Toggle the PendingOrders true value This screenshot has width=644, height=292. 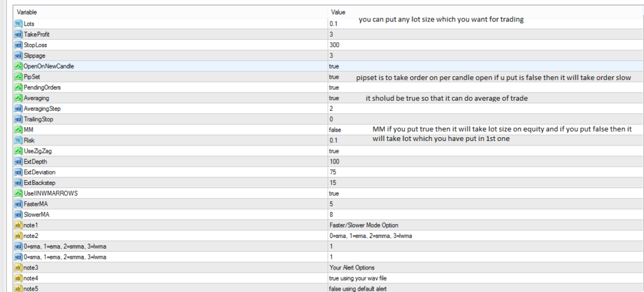[334, 87]
